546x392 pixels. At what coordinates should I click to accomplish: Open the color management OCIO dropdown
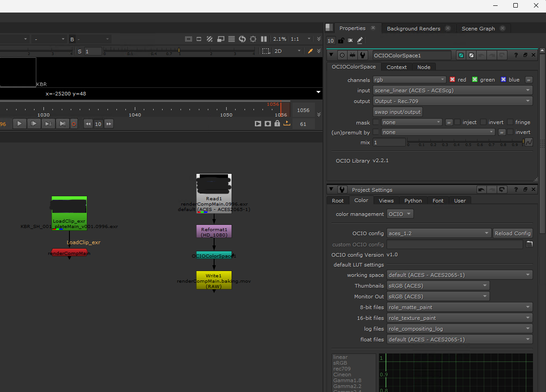pyautogui.click(x=400, y=214)
